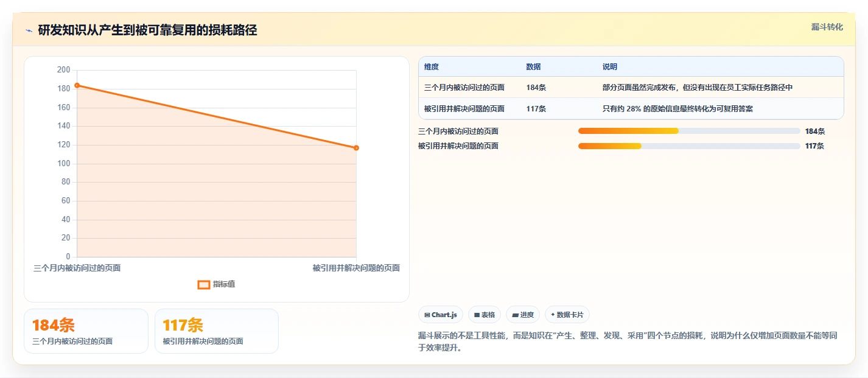Click table cell 三个月内被访问过的页面

click(464, 88)
